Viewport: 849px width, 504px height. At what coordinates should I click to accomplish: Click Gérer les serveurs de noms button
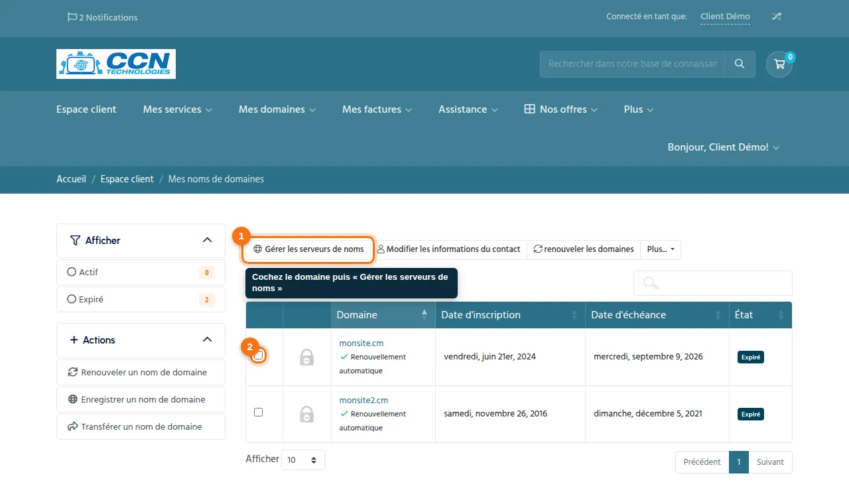[x=308, y=249]
